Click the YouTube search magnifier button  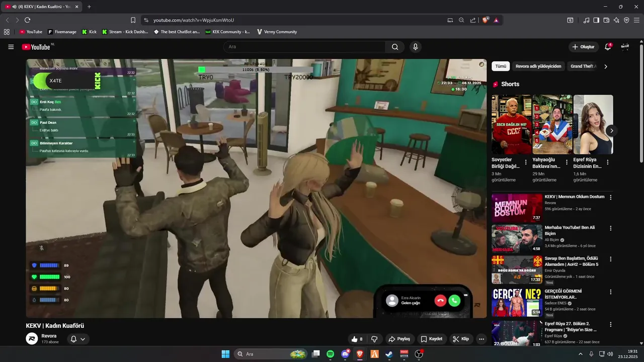(395, 47)
